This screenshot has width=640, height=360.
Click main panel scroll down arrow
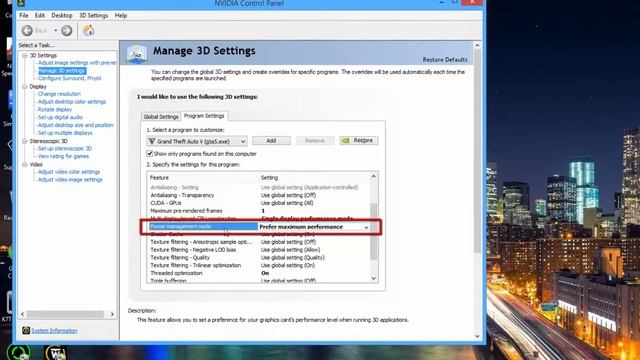click(477, 336)
